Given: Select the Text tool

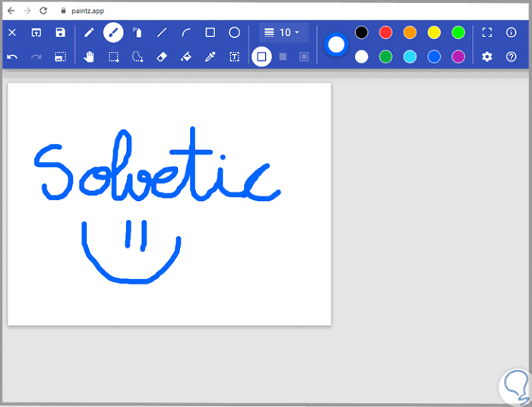Looking at the screenshot, I should [x=234, y=57].
